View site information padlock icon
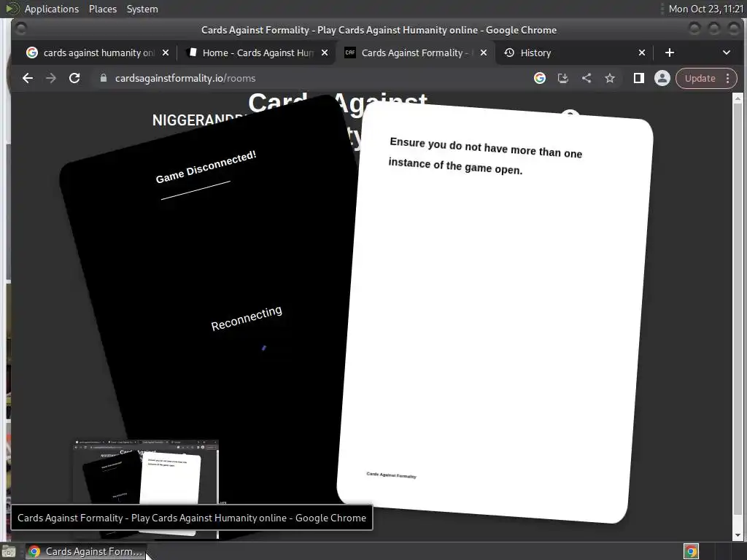The height and width of the screenshot is (560, 747). [x=104, y=79]
